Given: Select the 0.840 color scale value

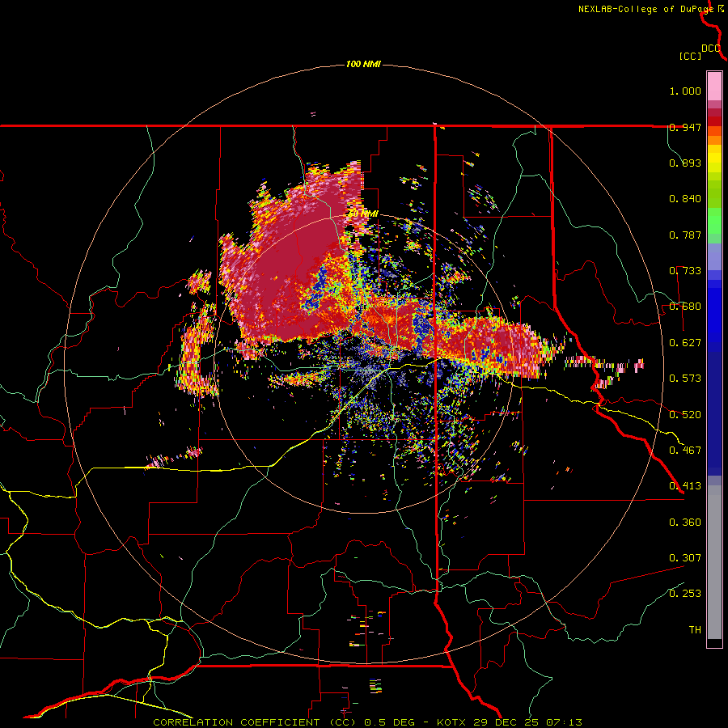Looking at the screenshot, I should pyautogui.click(x=685, y=199).
